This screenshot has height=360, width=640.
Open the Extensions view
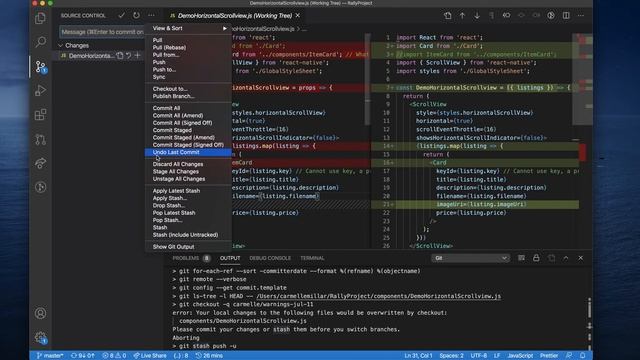pos(40,115)
